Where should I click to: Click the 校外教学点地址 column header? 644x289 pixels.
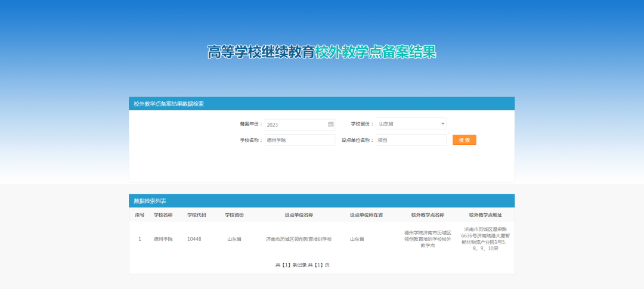point(485,215)
